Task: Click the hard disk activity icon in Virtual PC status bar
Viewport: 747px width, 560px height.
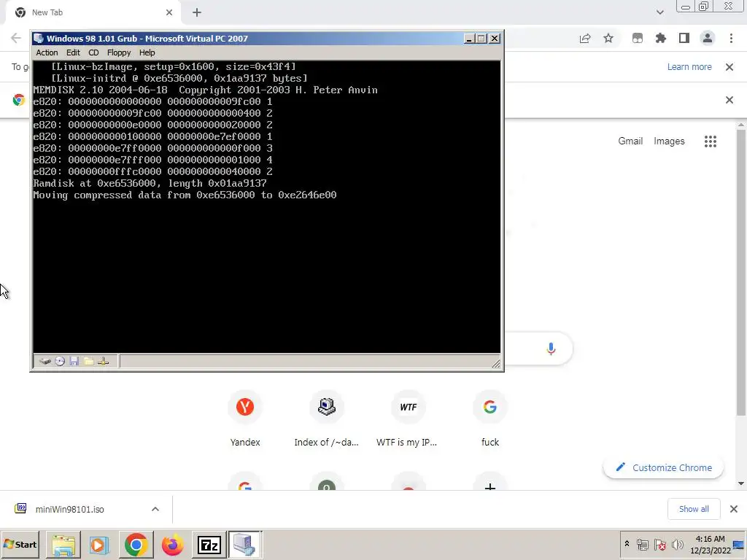Action: click(45, 362)
